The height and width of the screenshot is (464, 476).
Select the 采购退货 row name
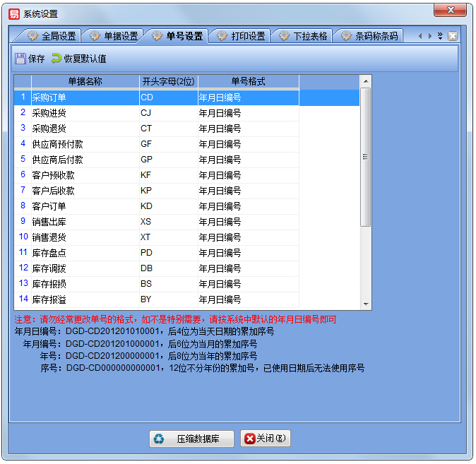(x=49, y=129)
